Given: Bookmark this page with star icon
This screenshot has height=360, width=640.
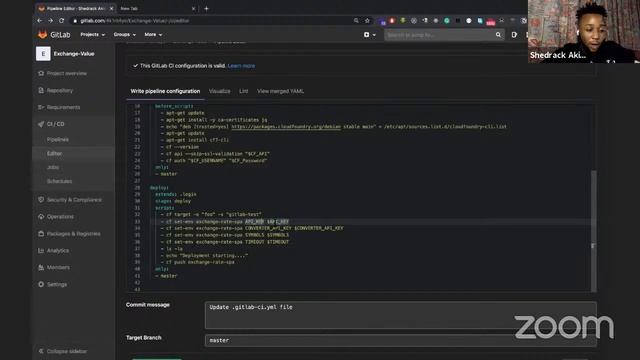Looking at the screenshot, I should pos(367,20).
